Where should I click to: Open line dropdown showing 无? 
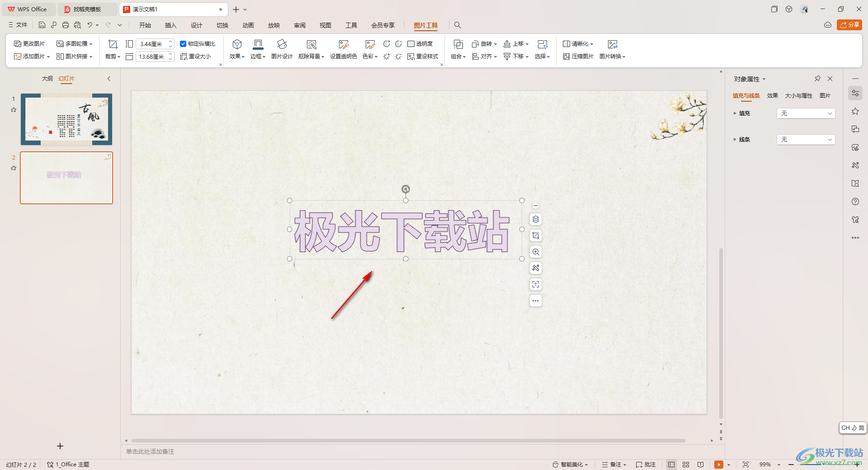coord(806,140)
